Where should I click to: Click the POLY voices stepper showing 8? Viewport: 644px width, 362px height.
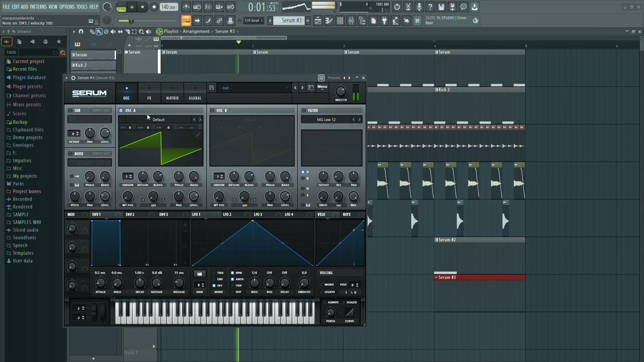point(355,285)
